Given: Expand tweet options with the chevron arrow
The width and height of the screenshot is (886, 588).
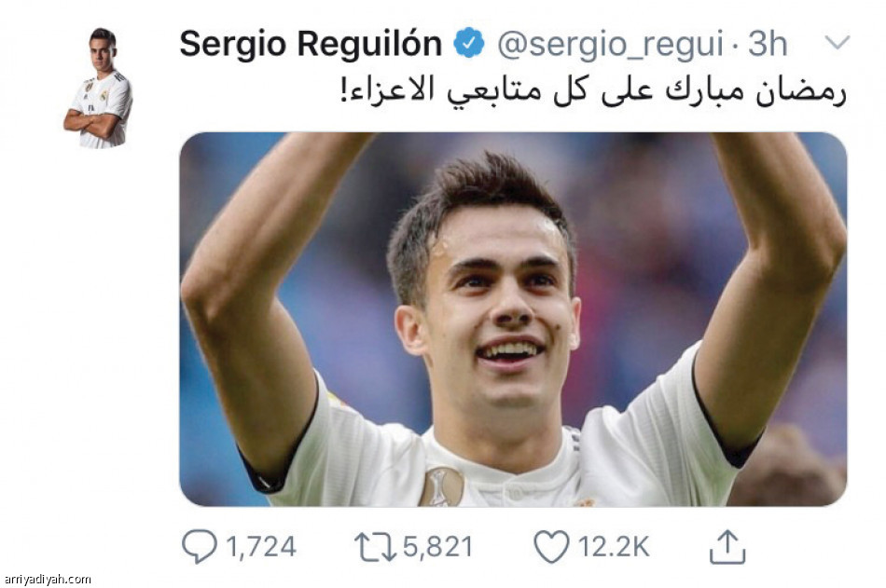Looking at the screenshot, I should (x=838, y=41).
